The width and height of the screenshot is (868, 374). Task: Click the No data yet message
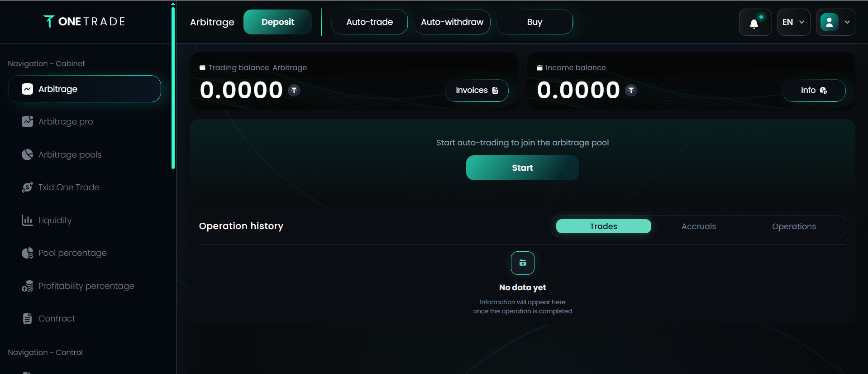523,288
